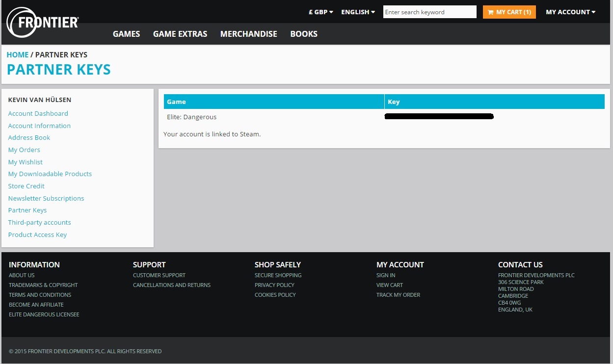Open Sign In footer link

[x=386, y=275]
